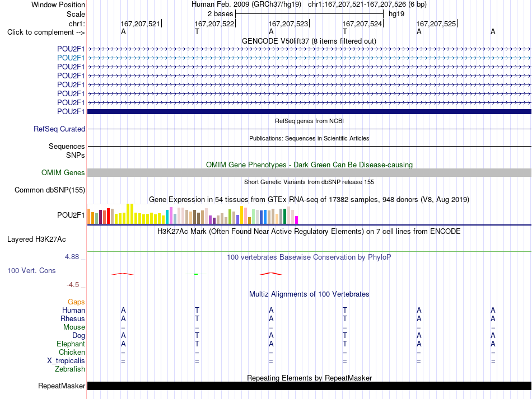Click the 'RefSeq Curated' track label
532x399 pixels.
59,129
